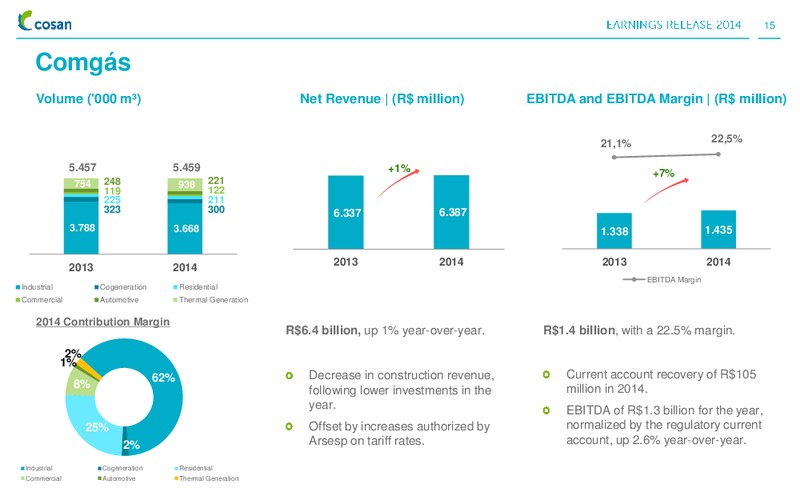
Task: Click the Cosan logo
Action: tap(44, 21)
